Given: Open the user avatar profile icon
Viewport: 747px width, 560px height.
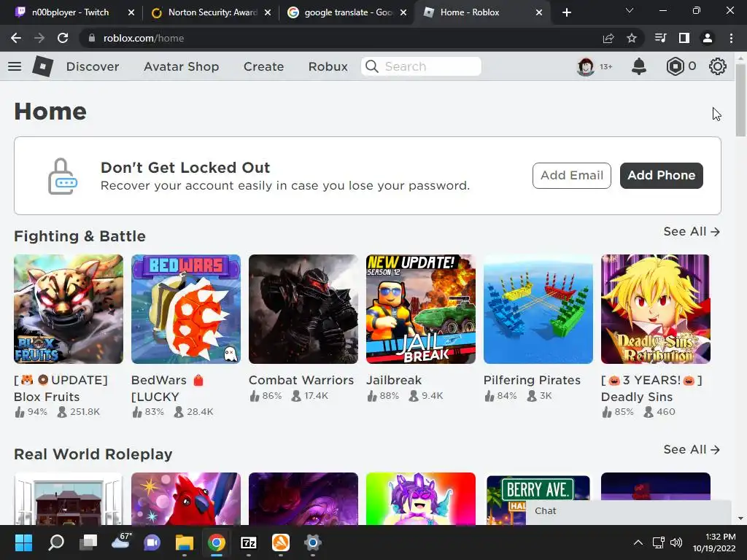Looking at the screenshot, I should click(586, 66).
